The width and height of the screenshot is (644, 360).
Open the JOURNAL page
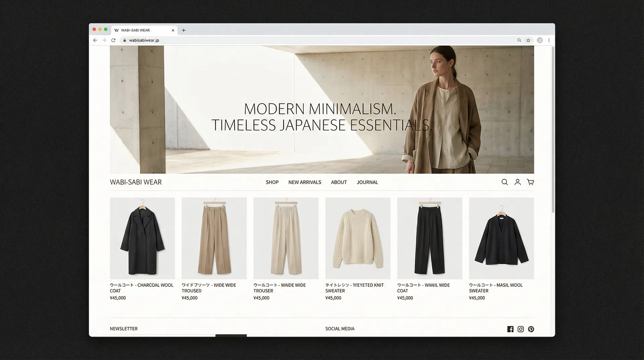[367, 182]
